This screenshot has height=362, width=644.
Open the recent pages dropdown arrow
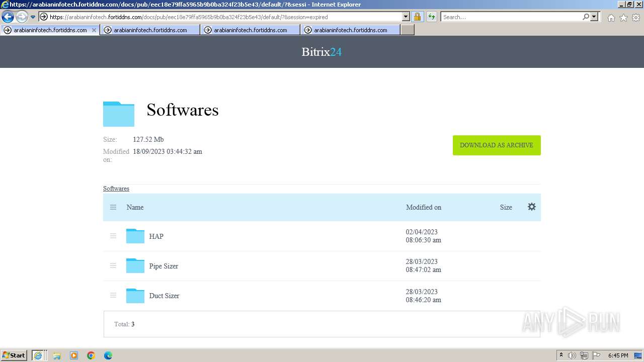[33, 17]
